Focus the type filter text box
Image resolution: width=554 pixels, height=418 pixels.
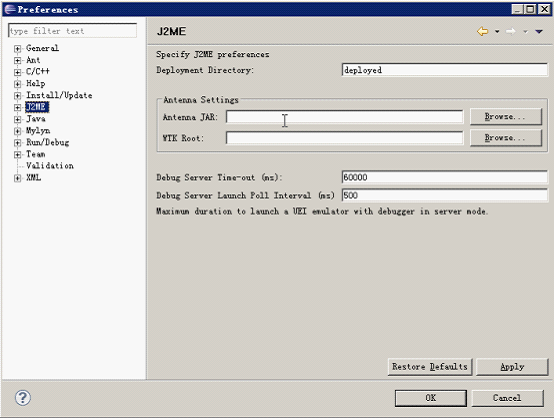[x=72, y=31]
